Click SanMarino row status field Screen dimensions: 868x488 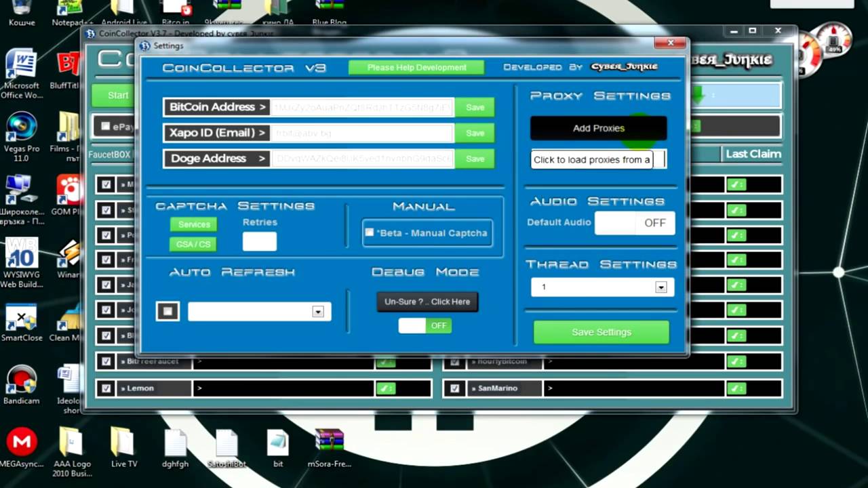633,388
